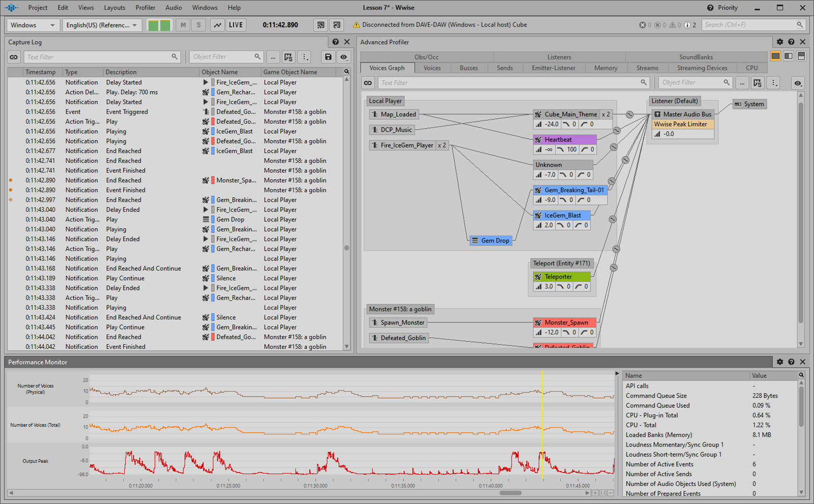Click the Map_Loaded event node
Image resolution: width=814 pixels, height=504 pixels.
394,114
